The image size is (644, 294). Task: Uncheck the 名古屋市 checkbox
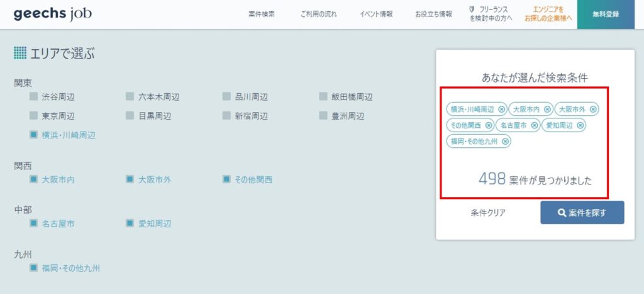[34, 223]
